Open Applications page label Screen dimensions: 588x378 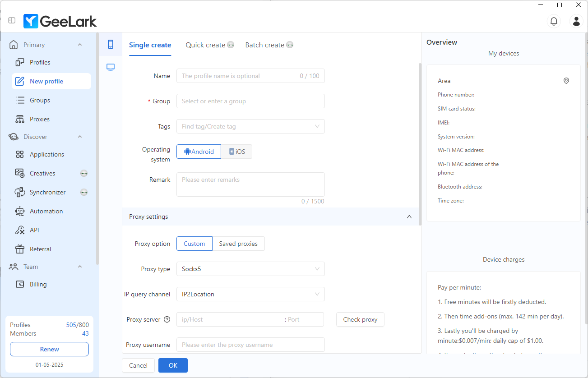pyautogui.click(x=47, y=154)
